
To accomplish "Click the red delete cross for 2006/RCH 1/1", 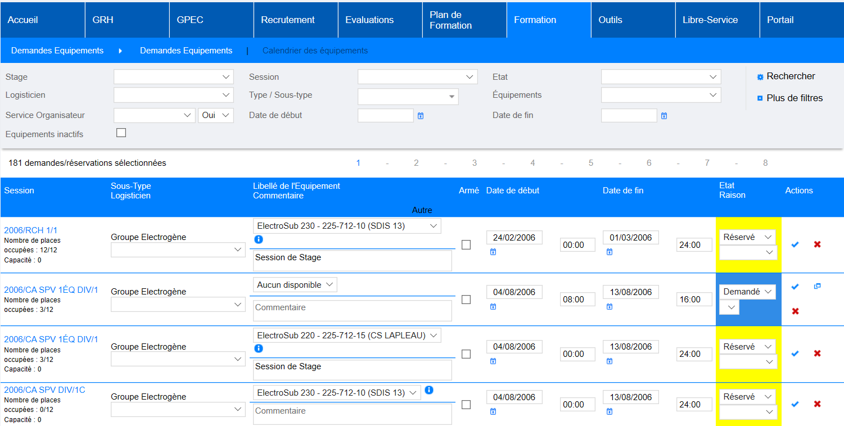I will click(x=817, y=244).
